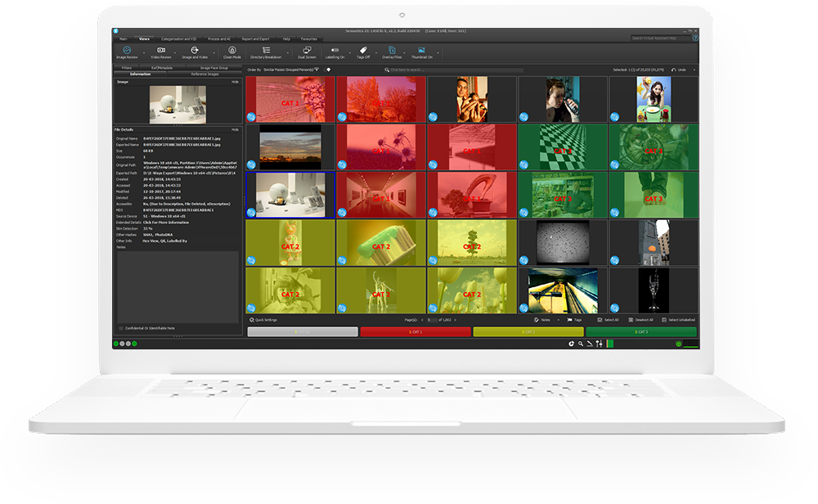This screenshot has height=504, width=818.
Task: Click the help question mark icon
Action: pos(694,38)
